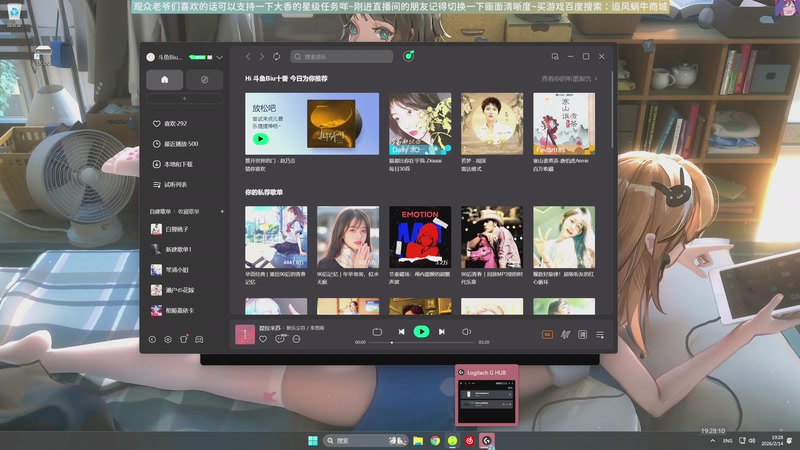Viewport: 800px width, 450px height.
Task: Open the EMOTION playlist cover
Action: 420,237
